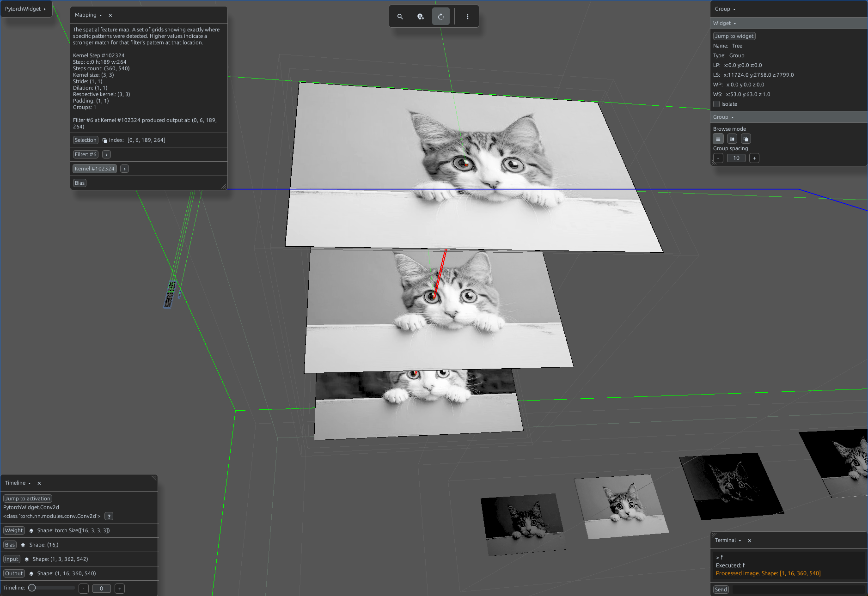Click the light gray small cat thumbnail
The height and width of the screenshot is (596, 868).
[622, 507]
